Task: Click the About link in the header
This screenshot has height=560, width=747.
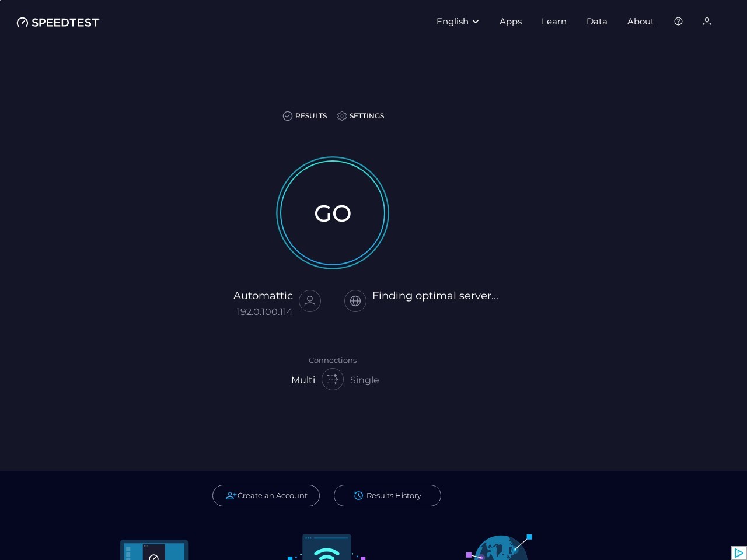Action: click(x=640, y=22)
